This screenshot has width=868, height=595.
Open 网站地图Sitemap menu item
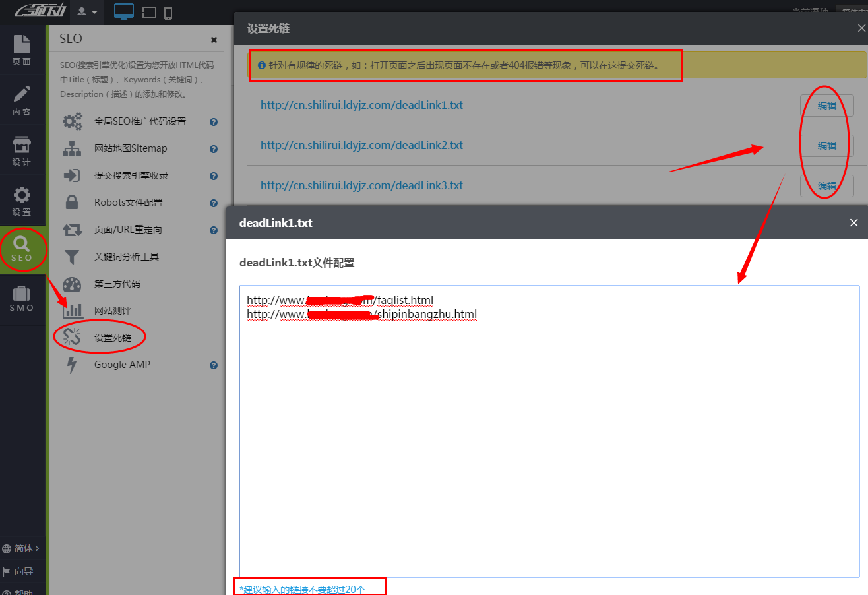[x=131, y=148]
